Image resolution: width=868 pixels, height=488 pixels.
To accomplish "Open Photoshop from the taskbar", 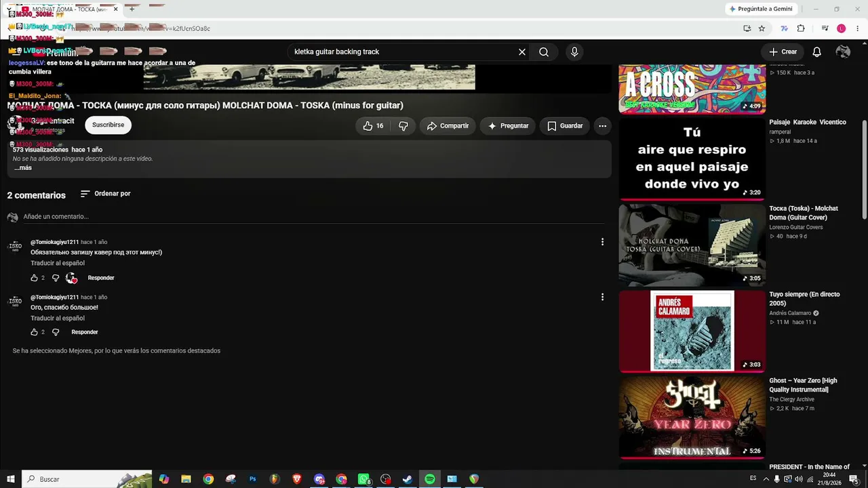I will click(252, 479).
